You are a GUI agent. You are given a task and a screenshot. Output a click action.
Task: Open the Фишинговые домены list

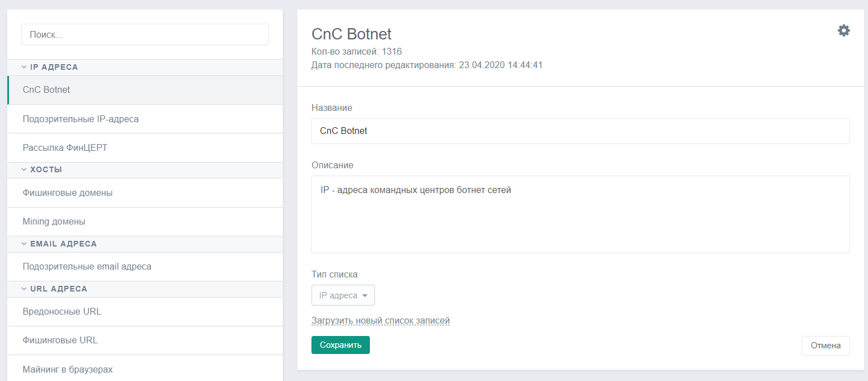point(145,192)
